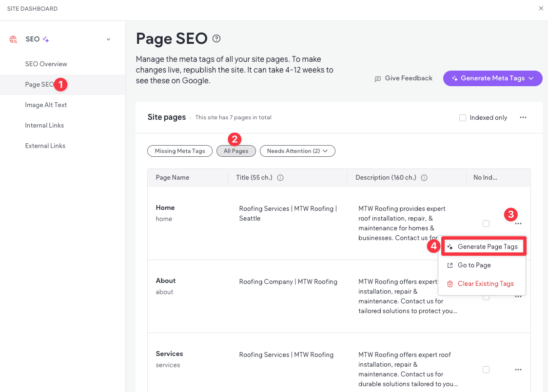
Task: Choose Clear Existing Tags menu entry
Action: pyautogui.click(x=482, y=284)
